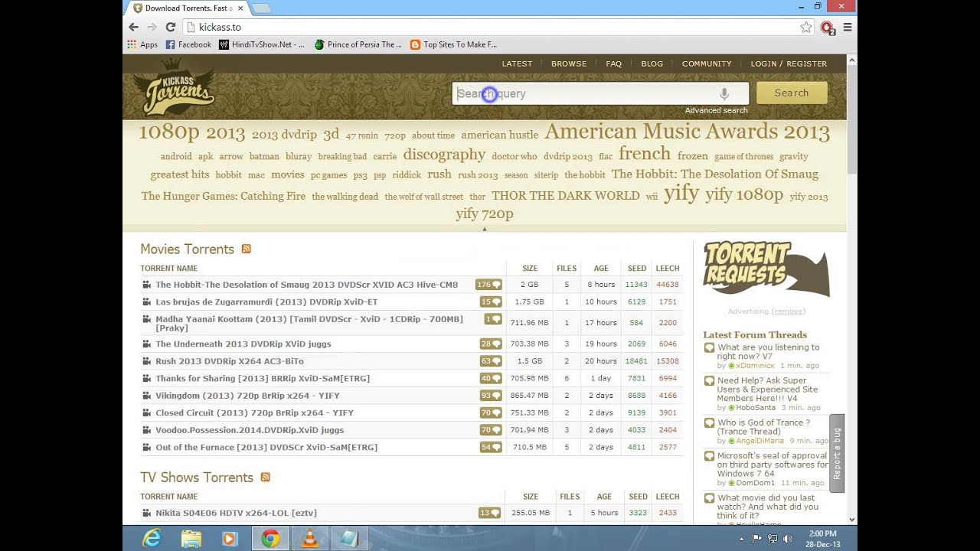The height and width of the screenshot is (551, 980).
Task: Open File Explorer from the taskbar
Action: click(x=191, y=538)
